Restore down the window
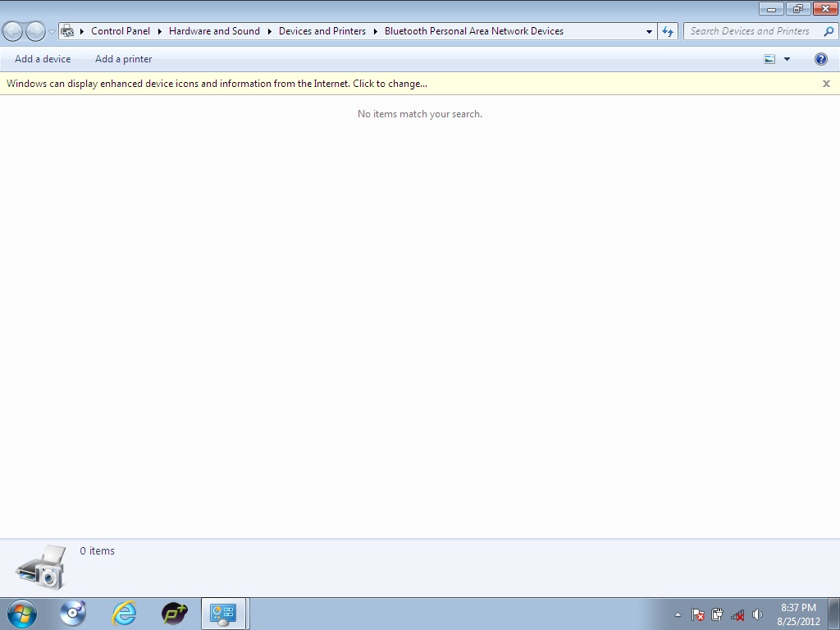 (798, 9)
